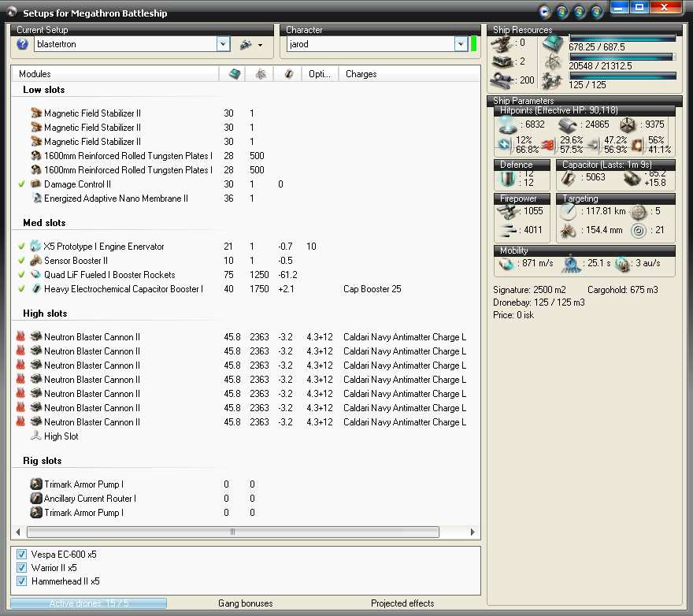Click the scroll left arrow of module list
Screen dimensions: 693x616
pyautogui.click(x=17, y=532)
